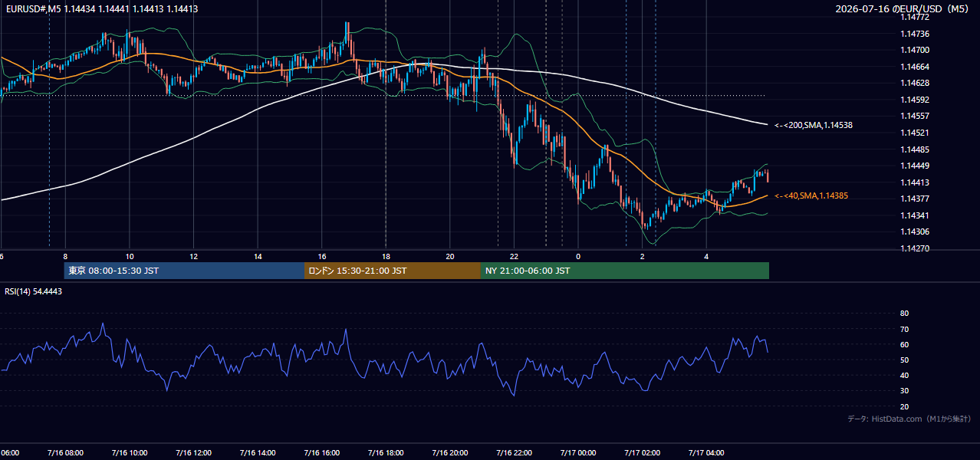Click hour tick 20 under price chart
The height and width of the screenshot is (460, 980).
point(450,256)
